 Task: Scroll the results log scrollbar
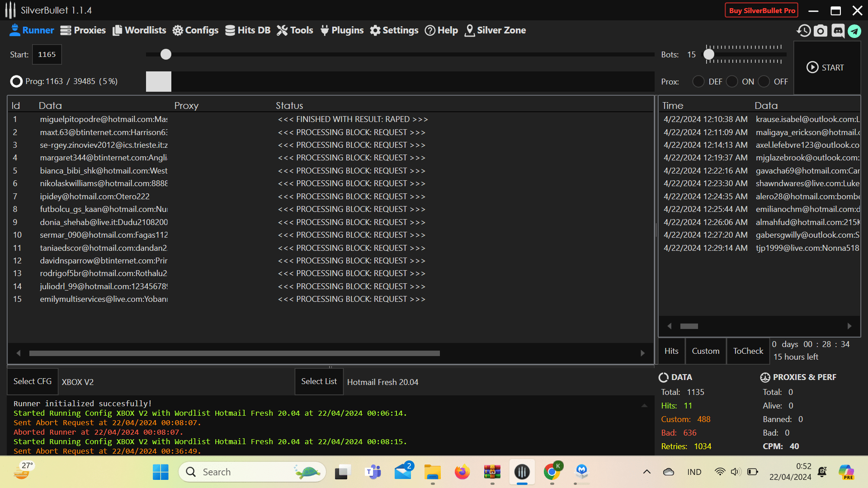(689, 327)
